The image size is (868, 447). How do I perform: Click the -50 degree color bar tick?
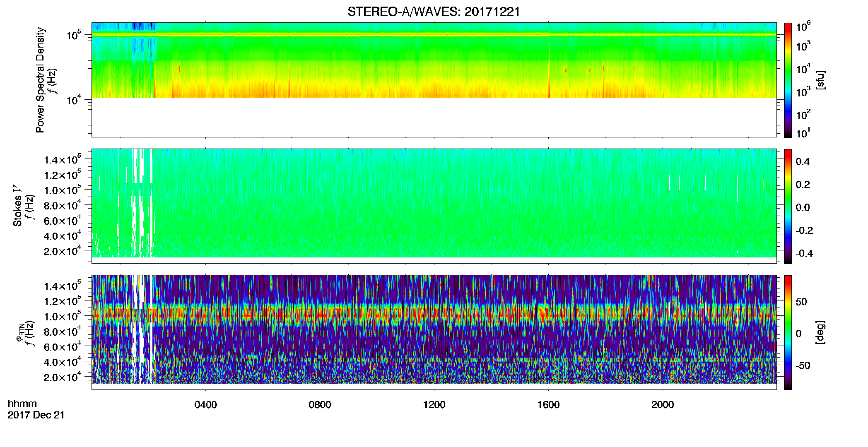803,366
